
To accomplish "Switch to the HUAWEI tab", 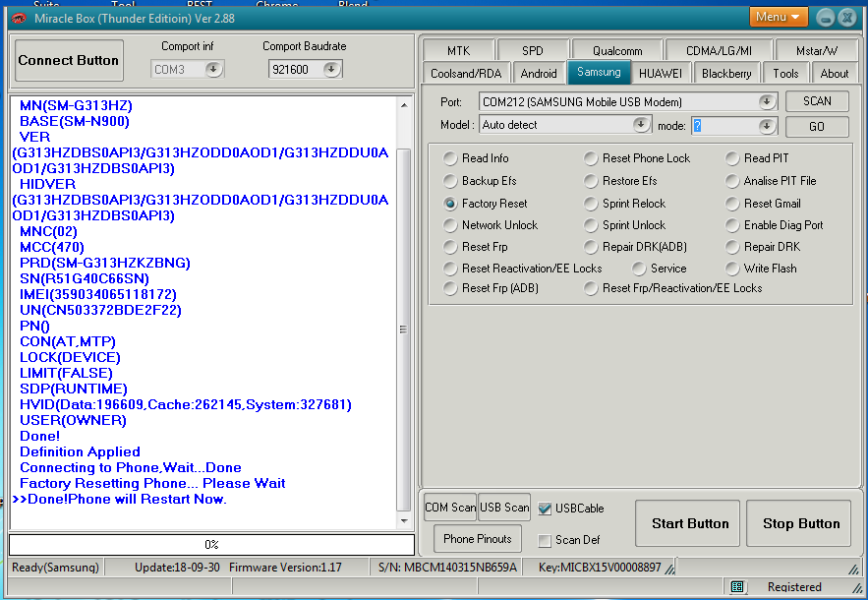I will [x=660, y=73].
